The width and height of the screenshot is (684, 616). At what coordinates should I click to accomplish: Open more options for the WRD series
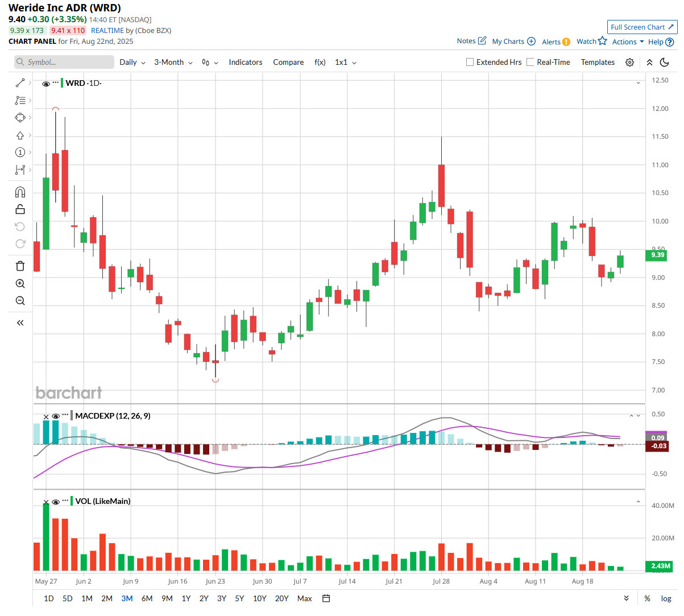pos(56,83)
